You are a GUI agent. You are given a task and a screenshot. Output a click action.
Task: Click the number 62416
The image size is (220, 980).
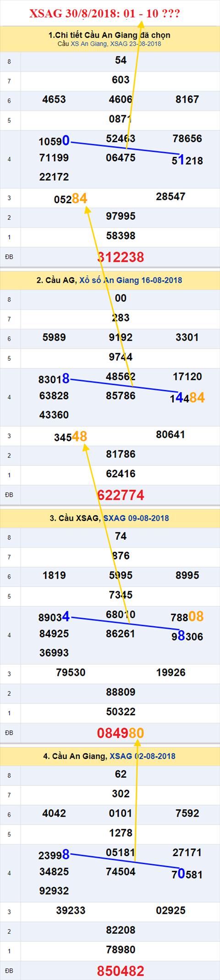click(121, 474)
